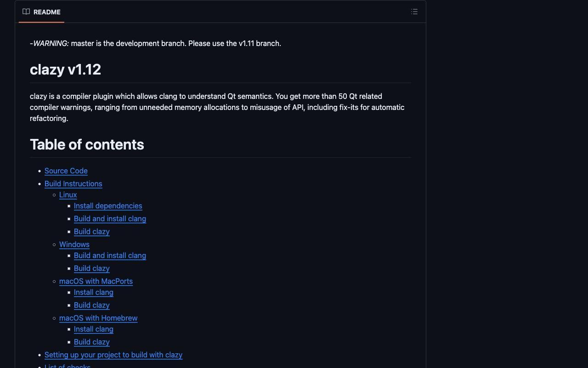
Task: Click Build clazy under MacPorts
Action: click(x=92, y=305)
